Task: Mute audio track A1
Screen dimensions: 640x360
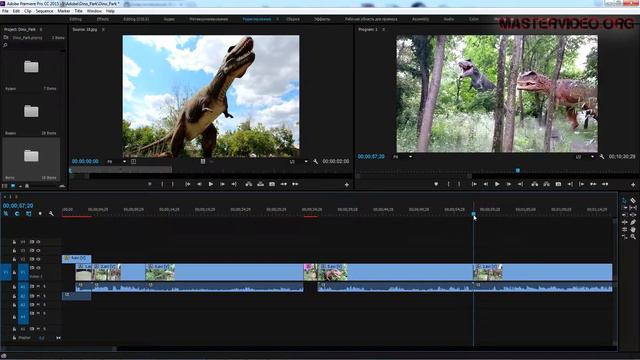Action: [x=38, y=287]
